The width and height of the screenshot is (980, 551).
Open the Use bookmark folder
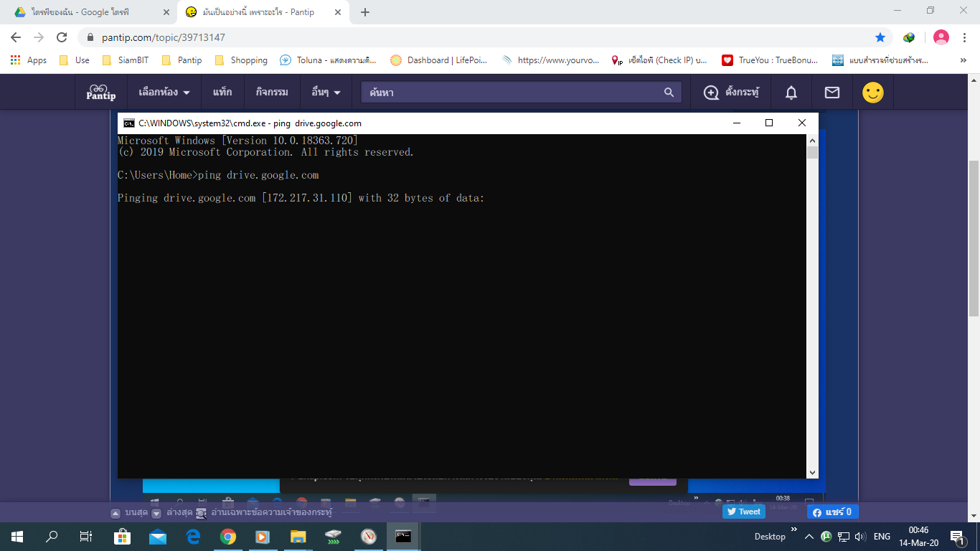coord(75,60)
